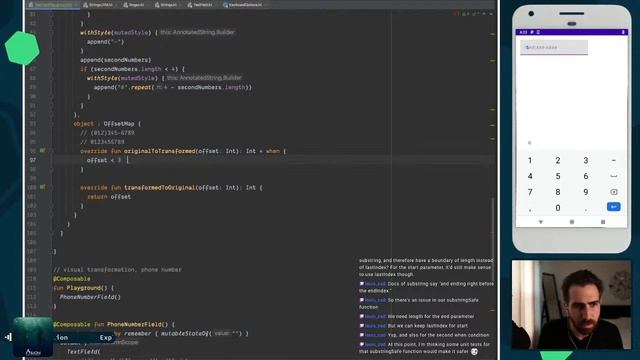Image resolution: width=640 pixels, height=360 pixels.
Task: Tap the 3 key on the phone keypad
Action: (x=586, y=160)
